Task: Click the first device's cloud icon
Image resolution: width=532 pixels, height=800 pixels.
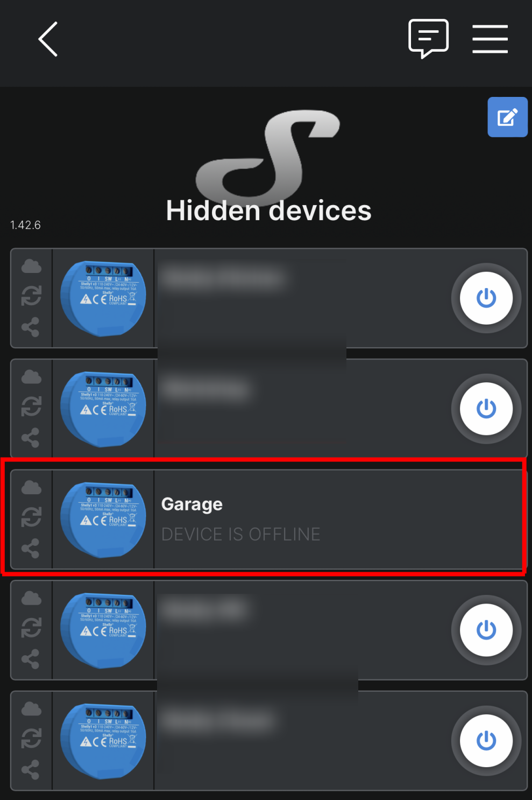Action: pyautogui.click(x=31, y=266)
